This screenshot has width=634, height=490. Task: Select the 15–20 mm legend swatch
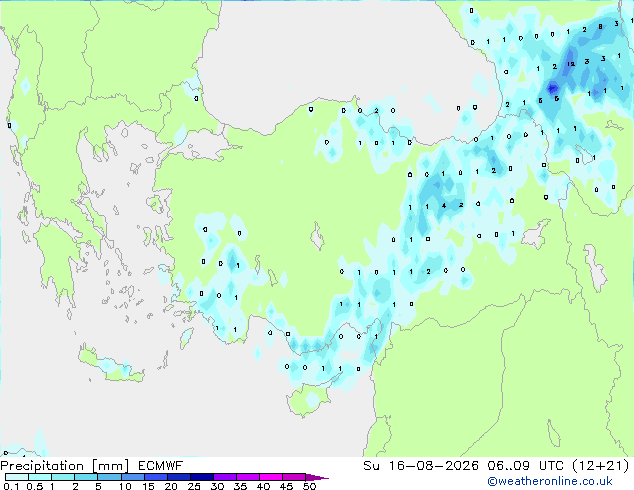156,477
